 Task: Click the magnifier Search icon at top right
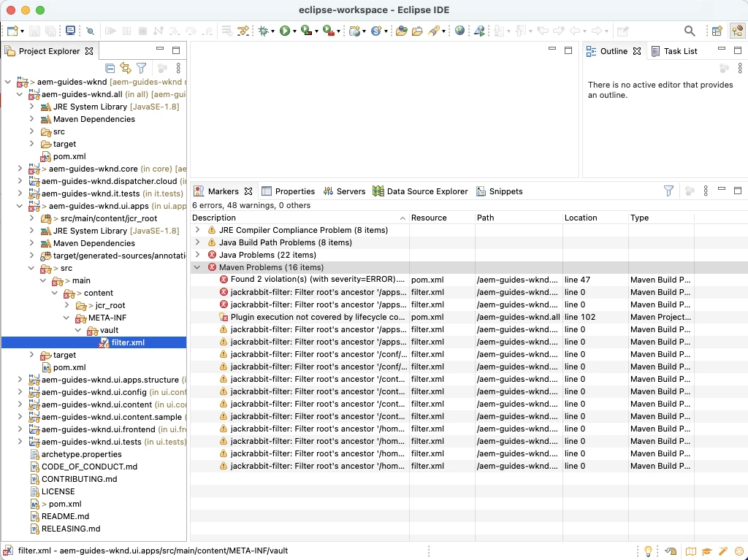click(x=690, y=31)
